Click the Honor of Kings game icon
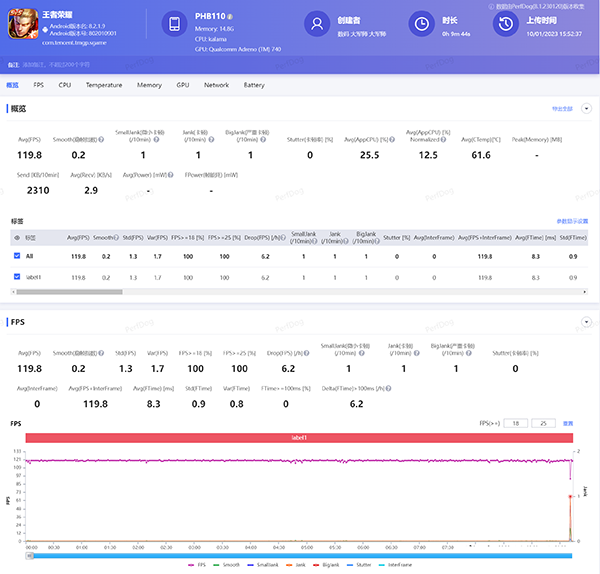 (21, 23)
